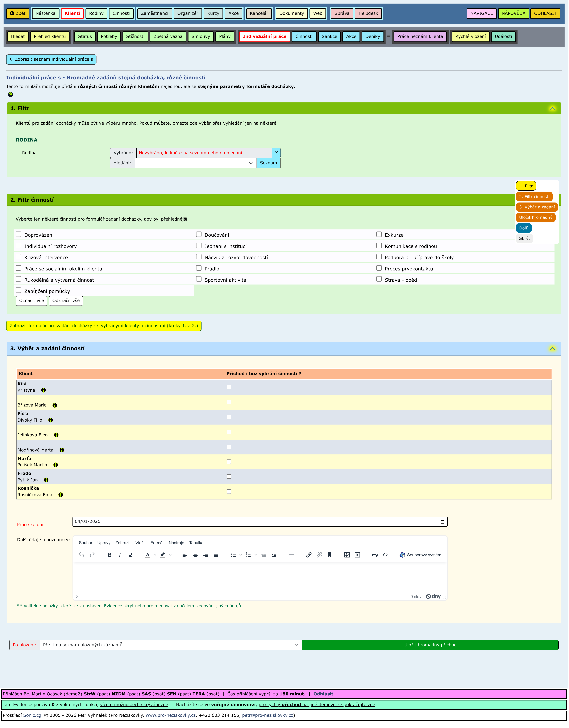The height and width of the screenshot is (728, 569).
Task: Open the Vložit menu in the editor
Action: (140, 543)
